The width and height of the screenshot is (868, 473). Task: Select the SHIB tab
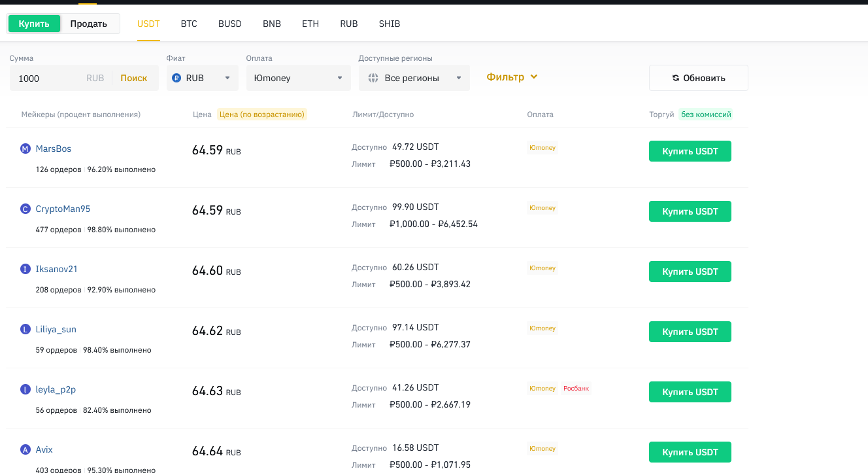click(390, 24)
